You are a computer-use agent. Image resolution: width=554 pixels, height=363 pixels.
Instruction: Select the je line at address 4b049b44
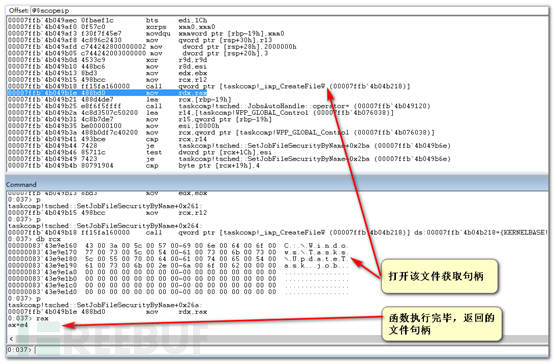point(229,146)
